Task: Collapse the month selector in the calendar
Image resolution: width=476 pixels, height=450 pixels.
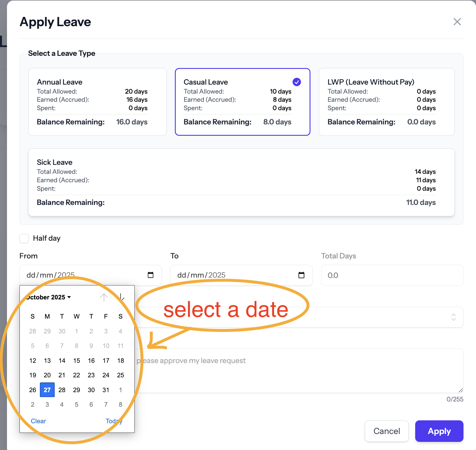Action: pyautogui.click(x=69, y=297)
